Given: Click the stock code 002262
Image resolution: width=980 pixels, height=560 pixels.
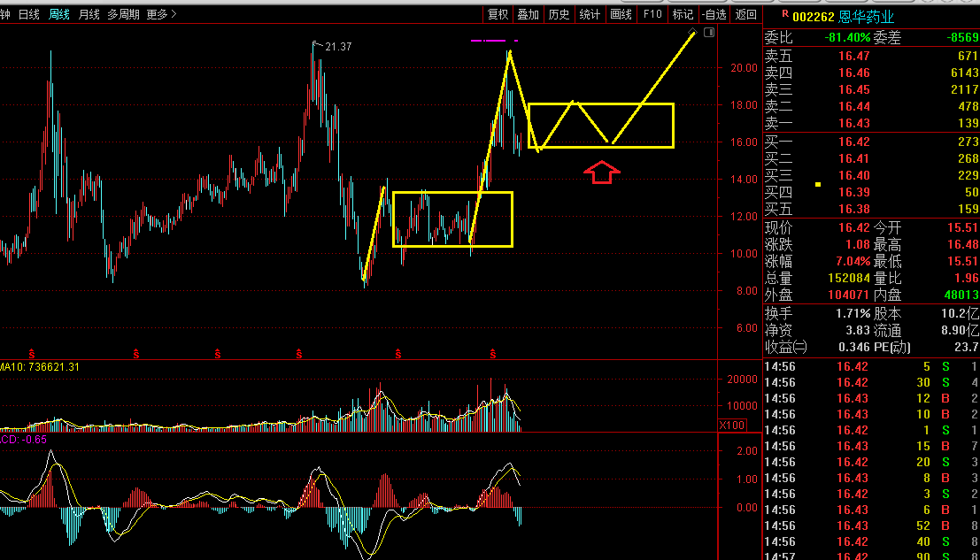Looking at the screenshot, I should tap(813, 18).
